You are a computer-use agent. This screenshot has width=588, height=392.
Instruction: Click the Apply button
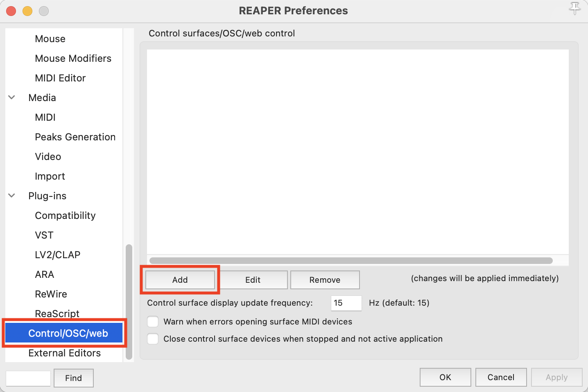(x=557, y=377)
